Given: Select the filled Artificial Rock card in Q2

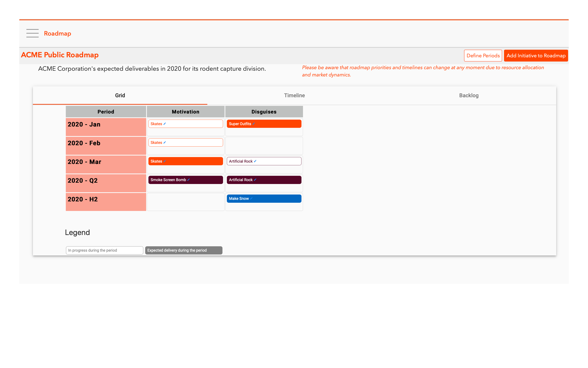Looking at the screenshot, I should (264, 180).
